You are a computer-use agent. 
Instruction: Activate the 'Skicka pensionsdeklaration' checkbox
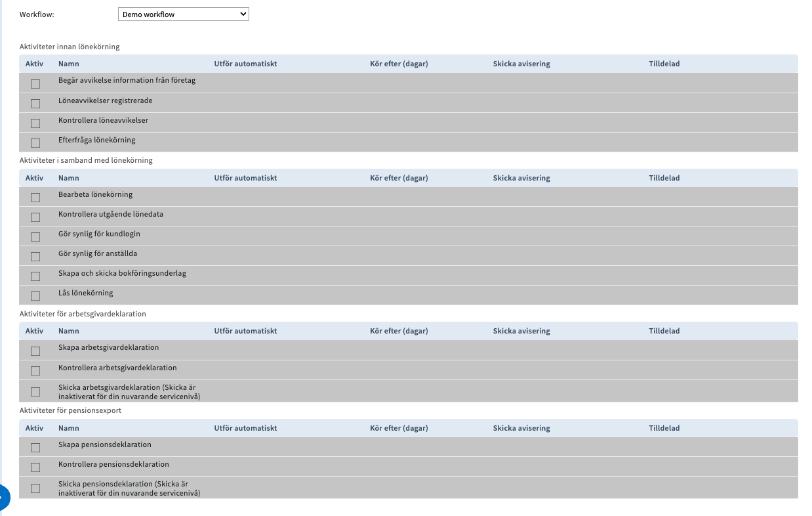point(35,488)
